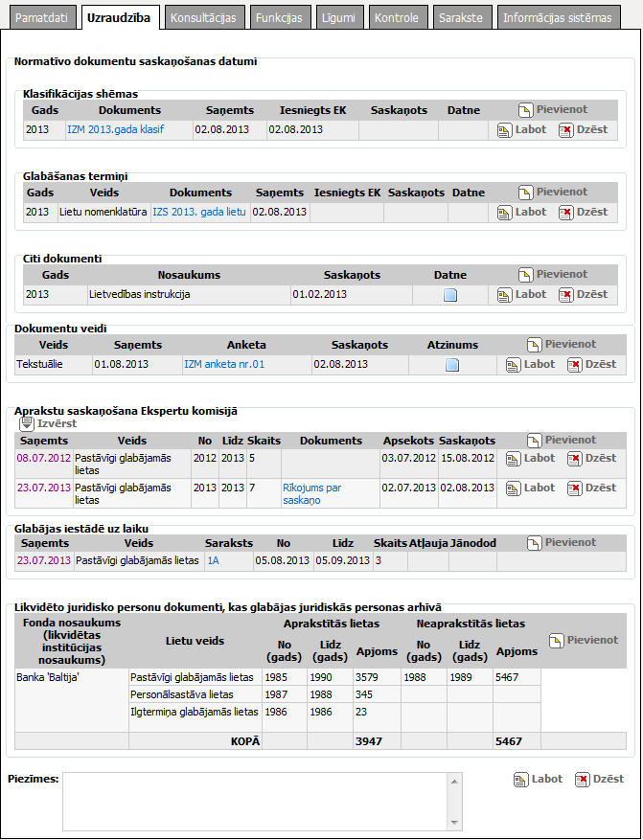Click Labot icon in Klasifikācijas shēmas row
Image resolution: width=643 pixels, height=840 pixels.
[x=505, y=130]
